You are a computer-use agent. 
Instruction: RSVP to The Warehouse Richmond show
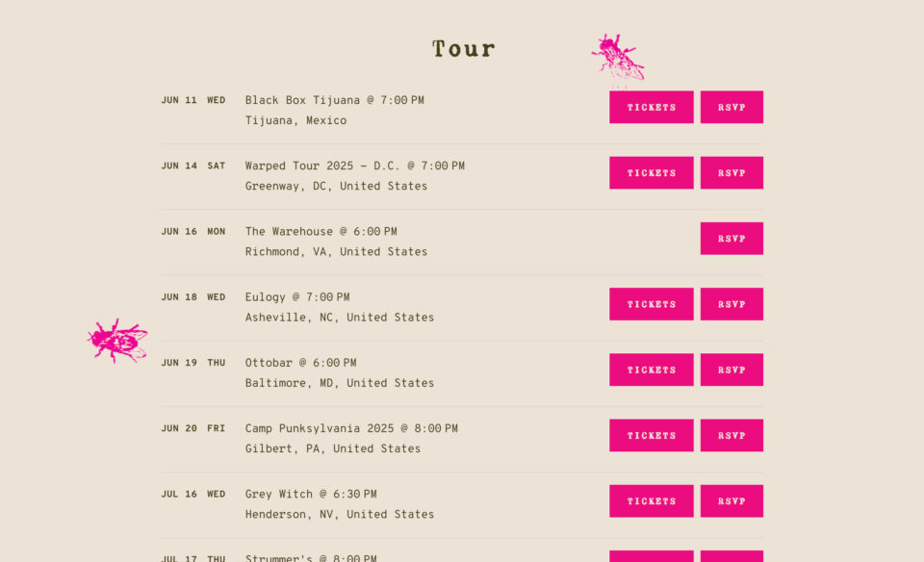731,239
